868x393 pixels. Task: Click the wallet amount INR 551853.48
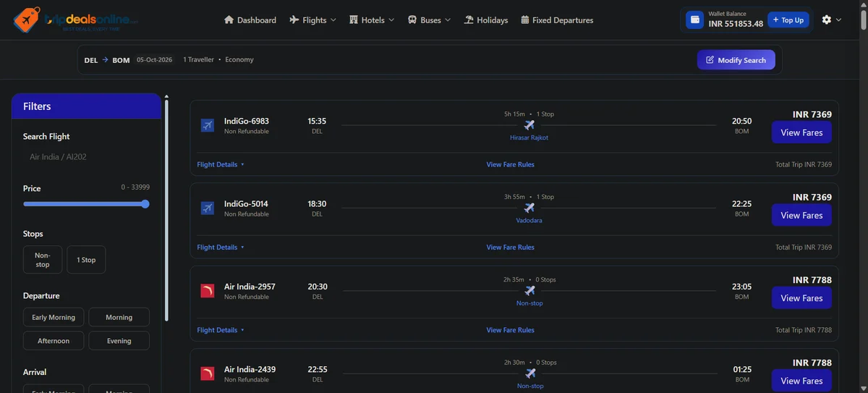click(x=736, y=24)
